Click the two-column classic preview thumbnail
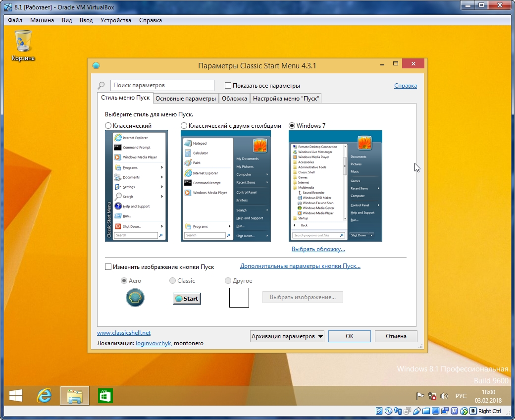Image resolution: width=515 pixels, height=420 pixels. coord(226,186)
